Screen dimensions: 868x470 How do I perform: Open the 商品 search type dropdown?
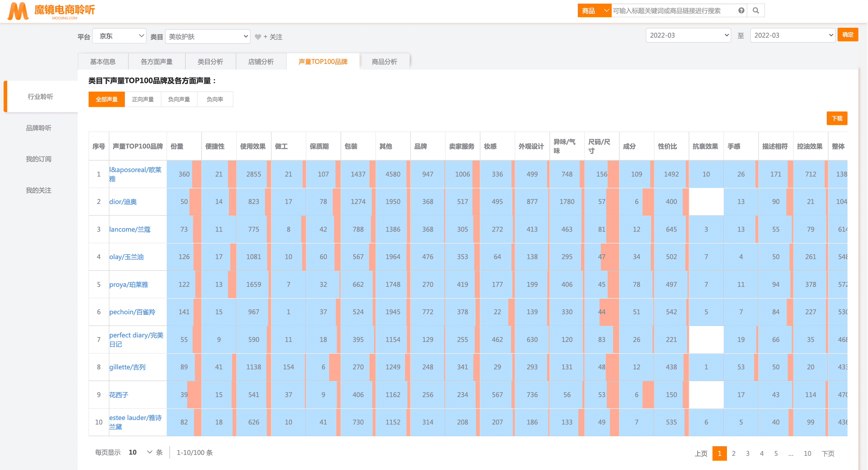[594, 11]
